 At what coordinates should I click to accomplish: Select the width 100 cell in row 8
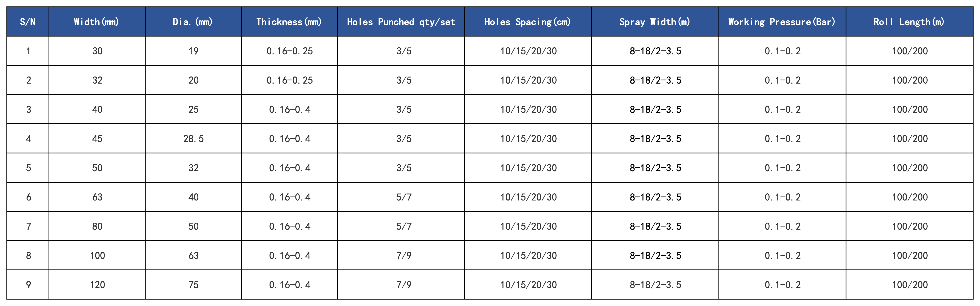97,255
